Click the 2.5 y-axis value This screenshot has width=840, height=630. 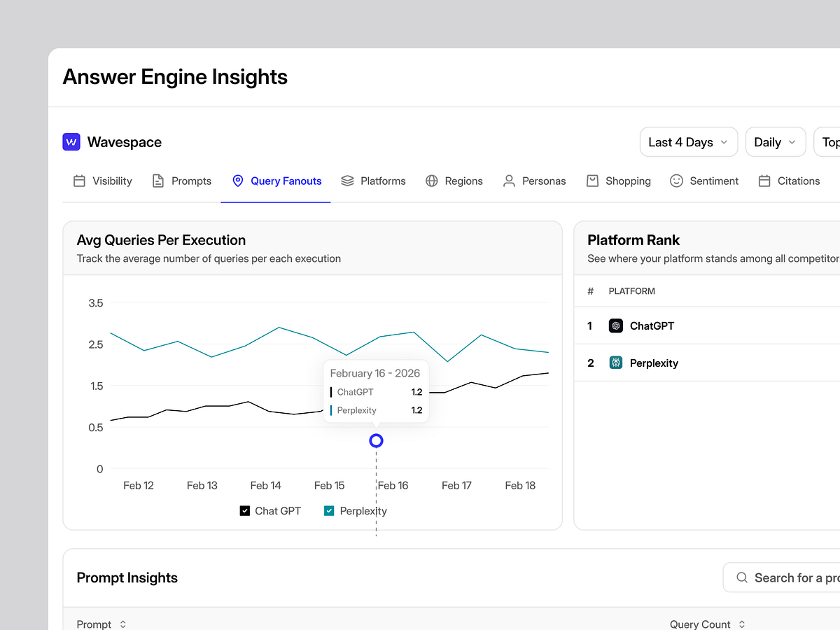(x=96, y=344)
